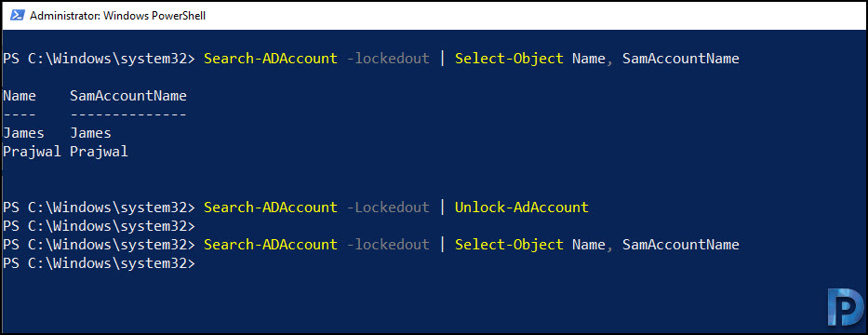Screen dimensions: 868x335
Task: Click the last empty prompt line
Action: point(100,263)
